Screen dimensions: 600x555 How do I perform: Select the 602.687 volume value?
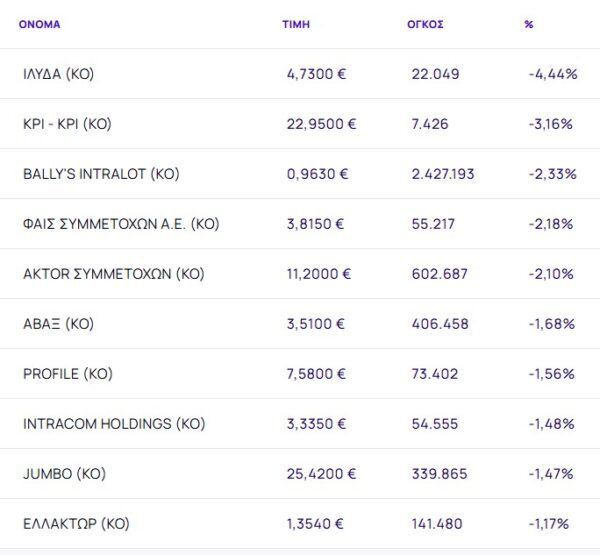coord(439,274)
